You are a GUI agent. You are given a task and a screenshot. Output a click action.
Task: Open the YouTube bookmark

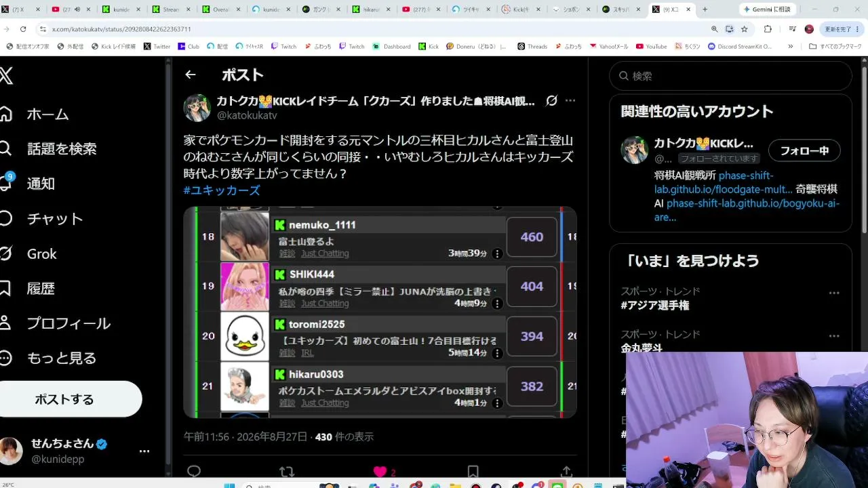pos(651,47)
